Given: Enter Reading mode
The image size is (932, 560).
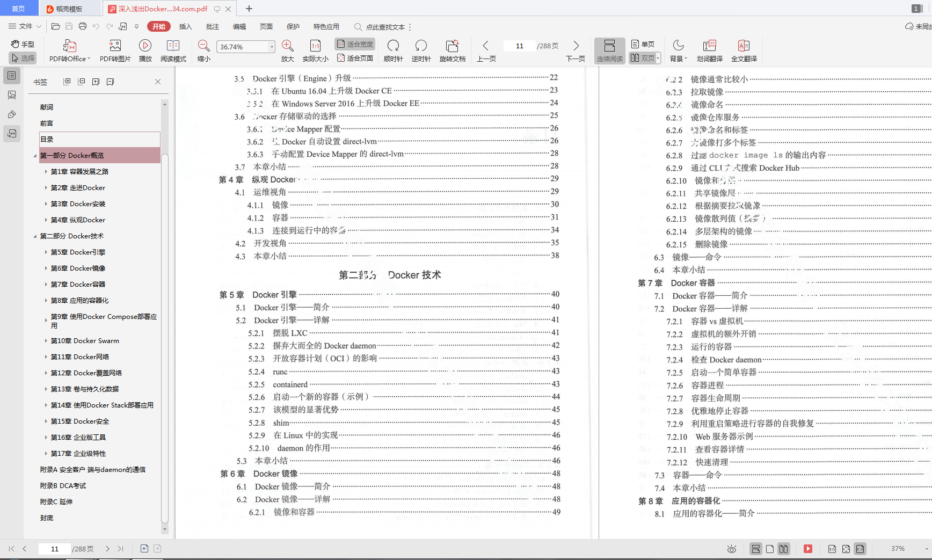Looking at the screenshot, I should 173,51.
